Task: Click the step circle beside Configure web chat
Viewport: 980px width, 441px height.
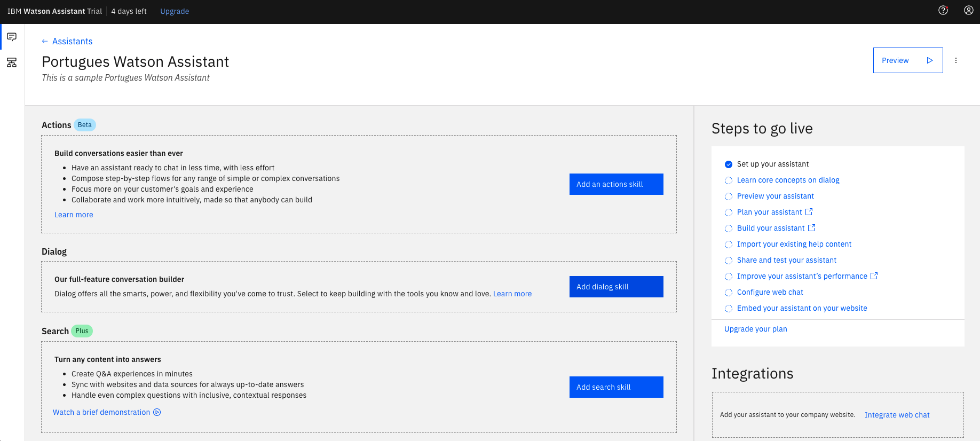Action: [729, 293]
